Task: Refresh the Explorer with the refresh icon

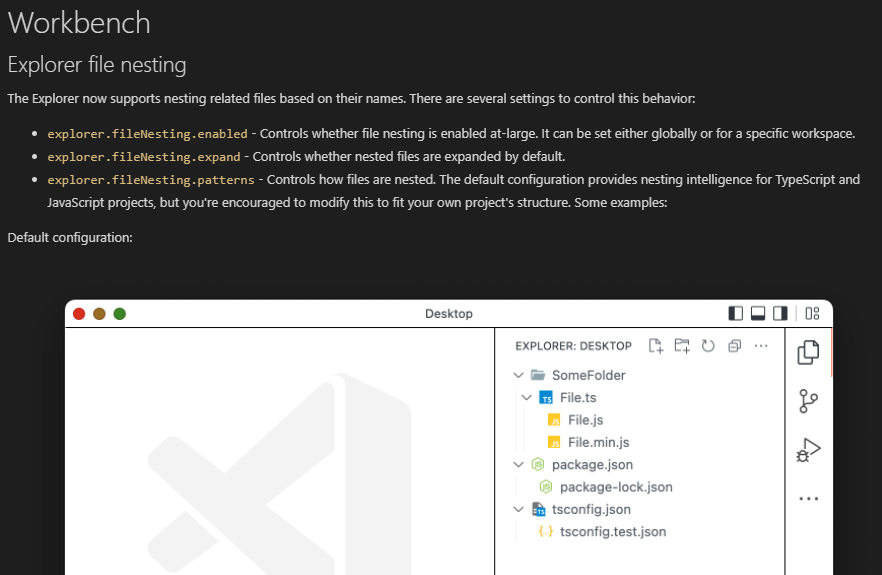Action: click(x=708, y=346)
